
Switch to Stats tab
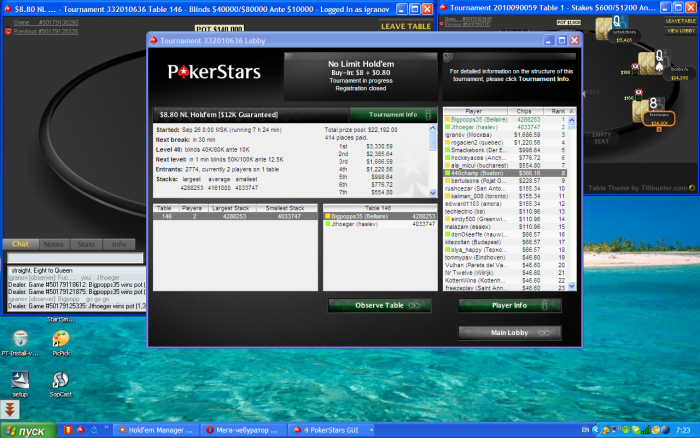86,244
